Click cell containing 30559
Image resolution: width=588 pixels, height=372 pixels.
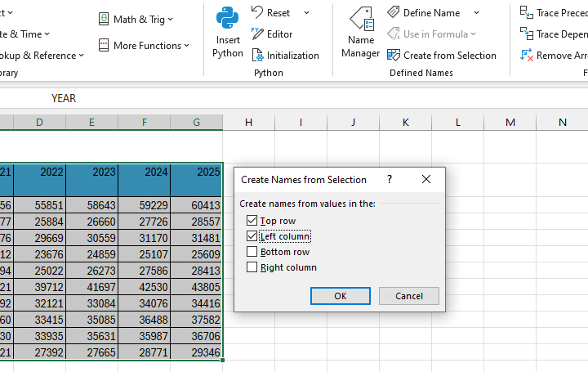tap(91, 238)
